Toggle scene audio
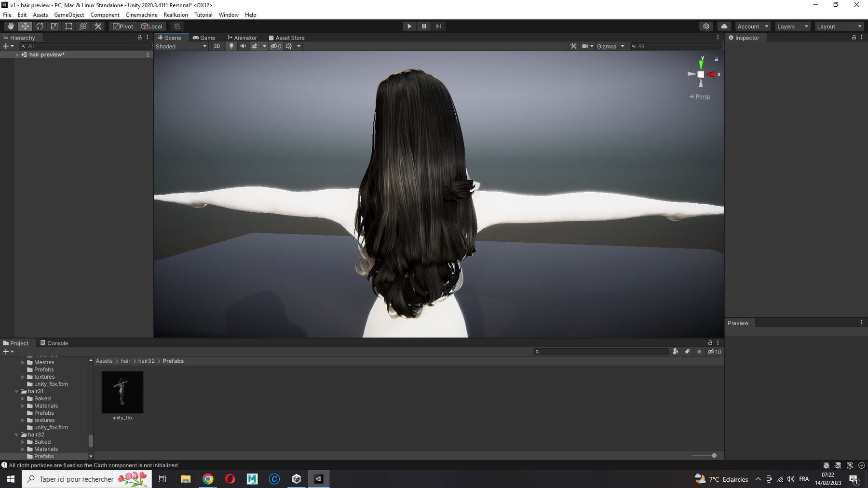This screenshot has width=868, height=488. tap(243, 46)
